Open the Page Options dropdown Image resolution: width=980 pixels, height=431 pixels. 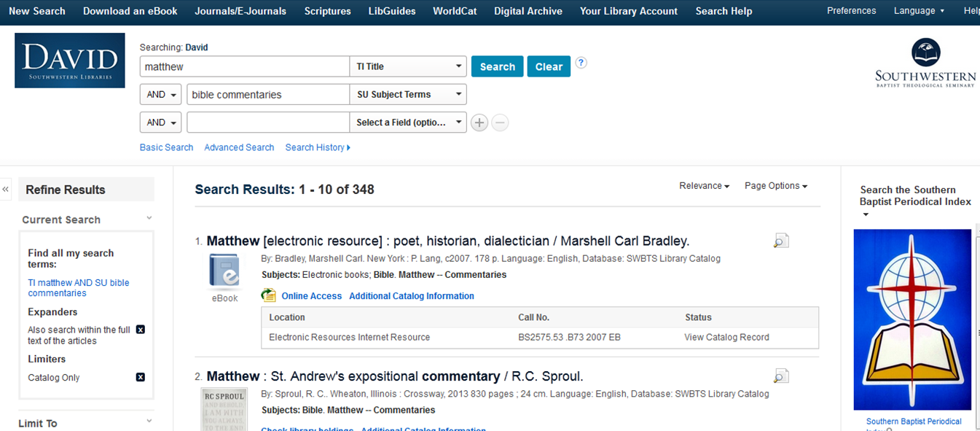point(776,186)
